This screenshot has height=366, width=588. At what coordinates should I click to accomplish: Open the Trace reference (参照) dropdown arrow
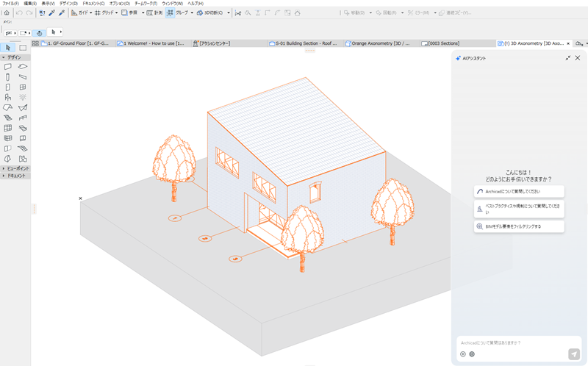point(143,12)
